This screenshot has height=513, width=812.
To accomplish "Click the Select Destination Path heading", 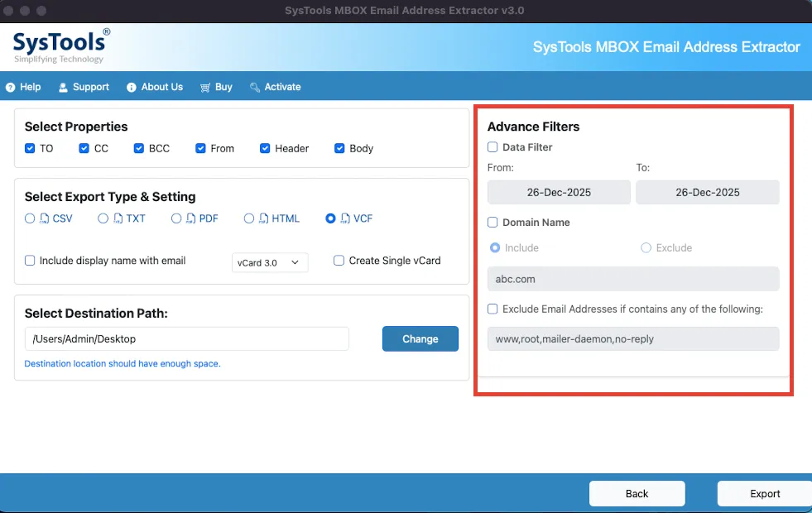I will click(x=96, y=314).
